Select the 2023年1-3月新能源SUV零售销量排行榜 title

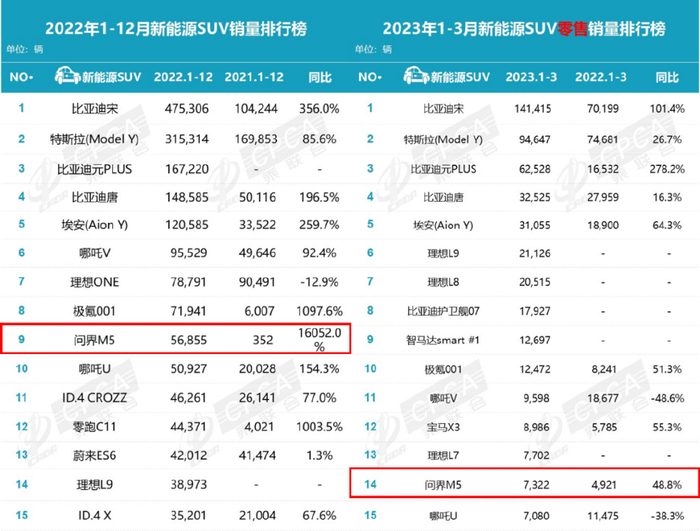[x=524, y=29]
